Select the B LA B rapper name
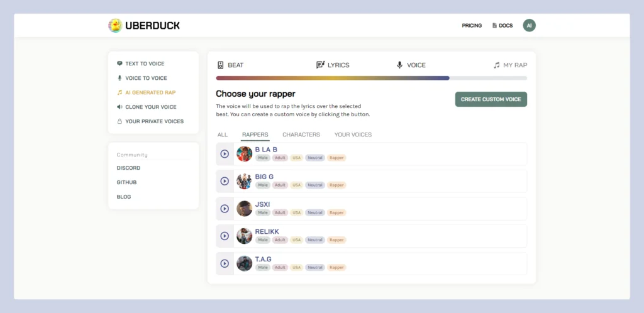Screen dimensions: 644x313 click(x=266, y=150)
